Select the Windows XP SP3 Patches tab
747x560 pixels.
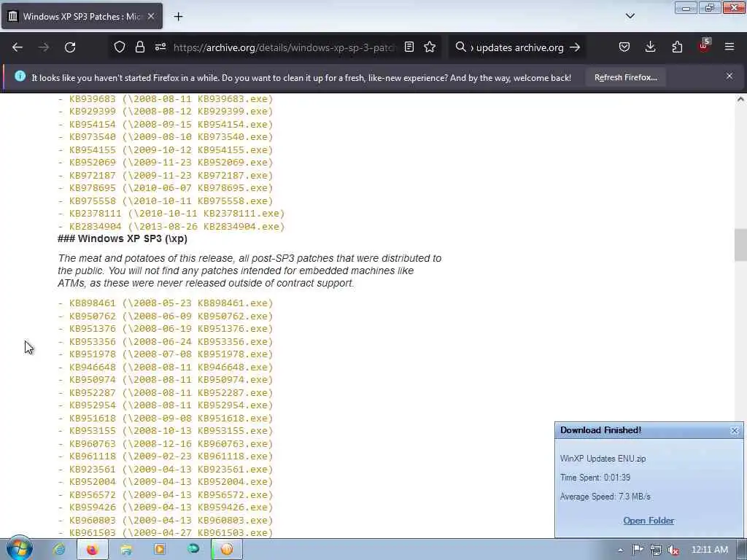click(82, 17)
